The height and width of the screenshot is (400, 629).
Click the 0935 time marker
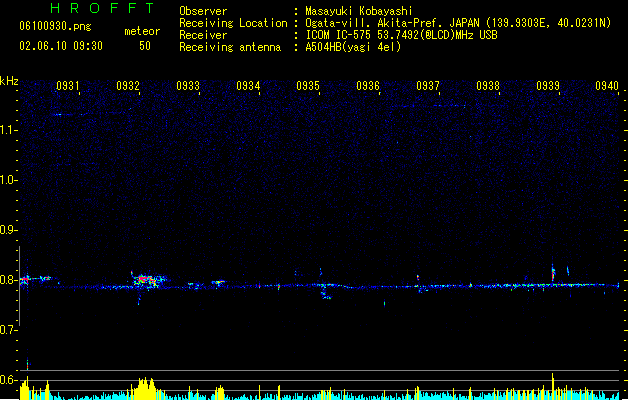point(308,86)
